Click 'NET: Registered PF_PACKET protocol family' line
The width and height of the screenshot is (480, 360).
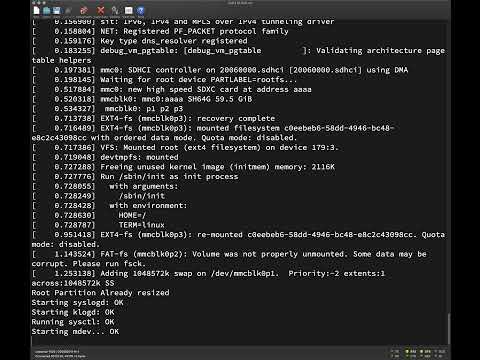(x=160, y=32)
